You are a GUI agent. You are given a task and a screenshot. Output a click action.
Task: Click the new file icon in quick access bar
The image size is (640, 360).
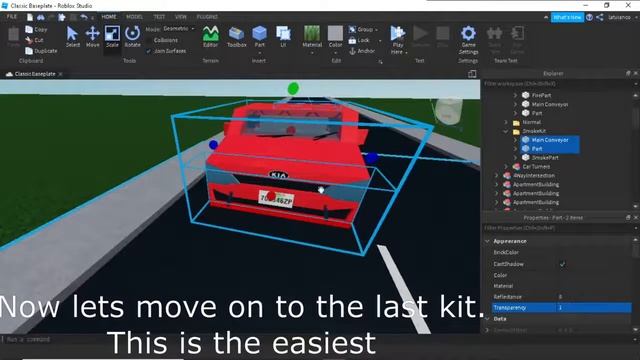(x=30, y=17)
